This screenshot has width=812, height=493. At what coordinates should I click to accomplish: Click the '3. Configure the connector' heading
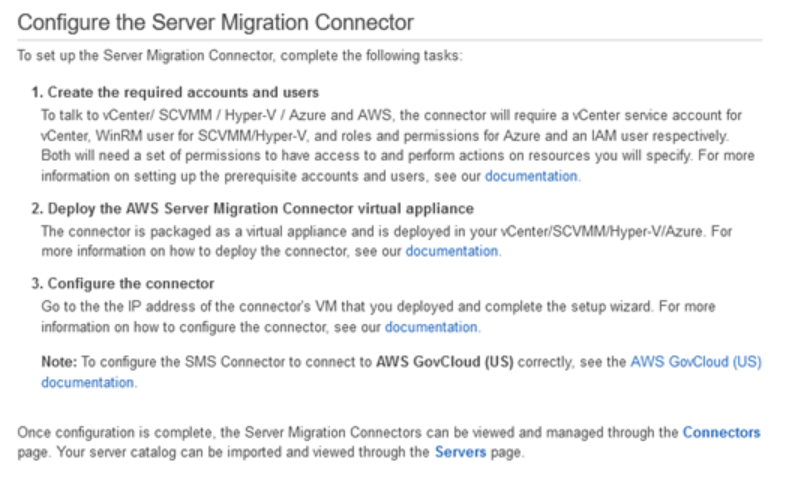123,284
